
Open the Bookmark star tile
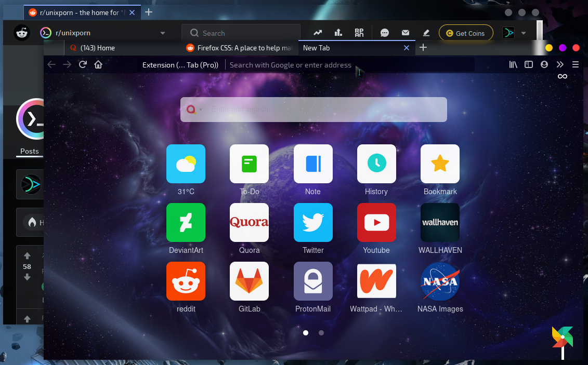coord(440,164)
